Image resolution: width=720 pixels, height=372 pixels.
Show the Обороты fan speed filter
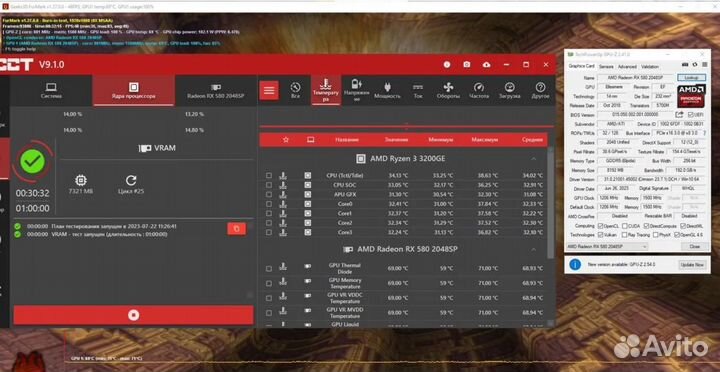pos(448,90)
